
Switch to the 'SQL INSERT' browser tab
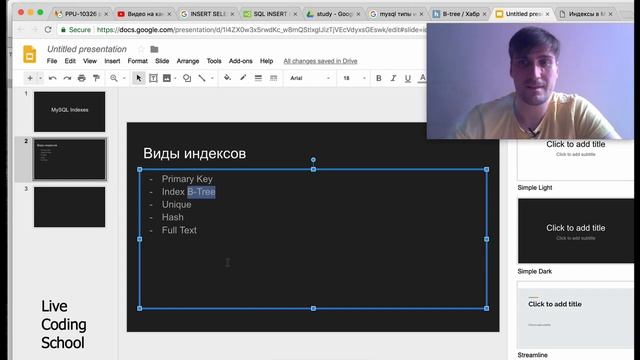click(270, 14)
